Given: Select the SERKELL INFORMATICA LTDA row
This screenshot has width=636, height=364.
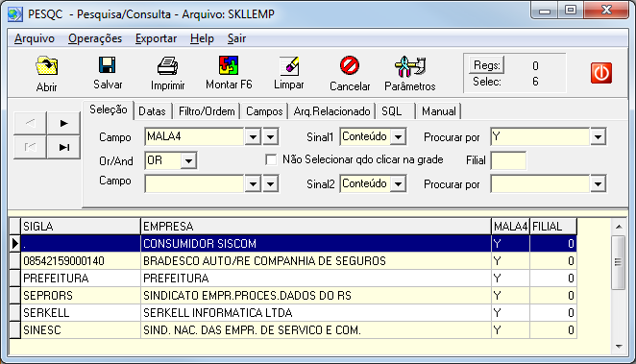Looking at the screenshot, I should [x=293, y=312].
